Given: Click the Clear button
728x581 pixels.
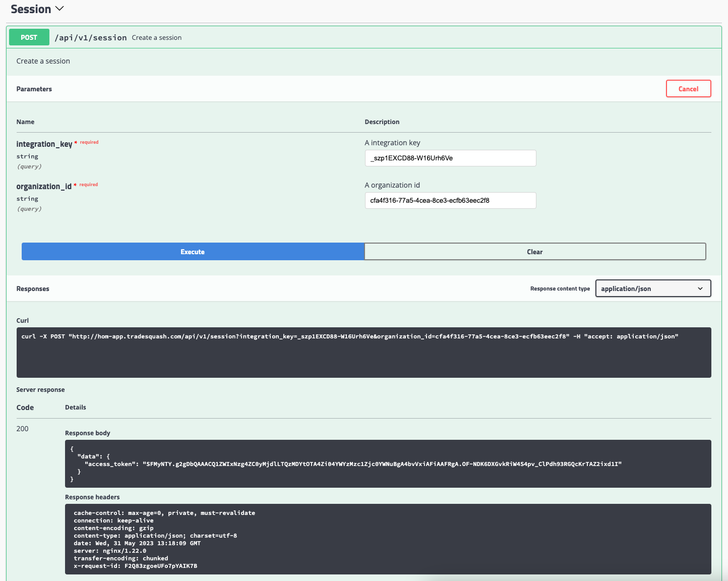Looking at the screenshot, I should pos(535,252).
